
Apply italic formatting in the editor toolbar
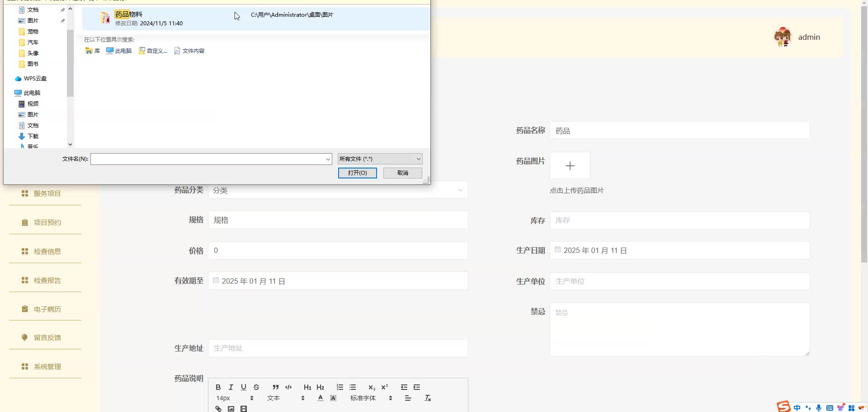231,387
